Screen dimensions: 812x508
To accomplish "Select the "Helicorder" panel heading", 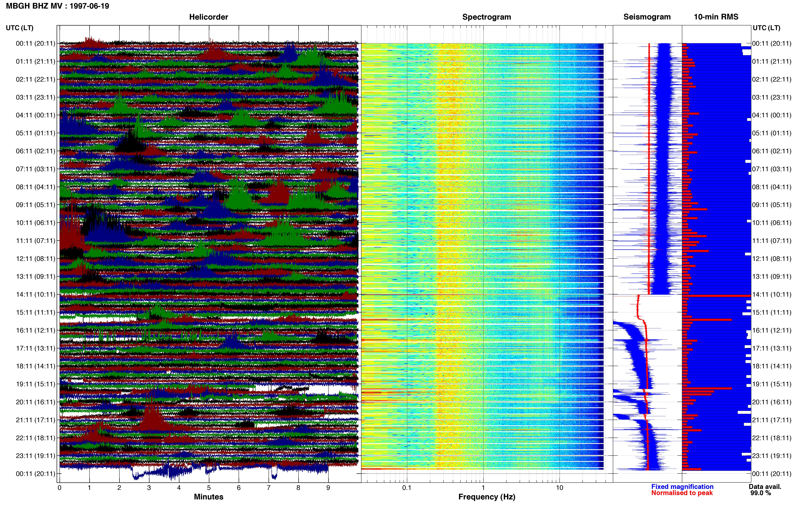I will (209, 17).
